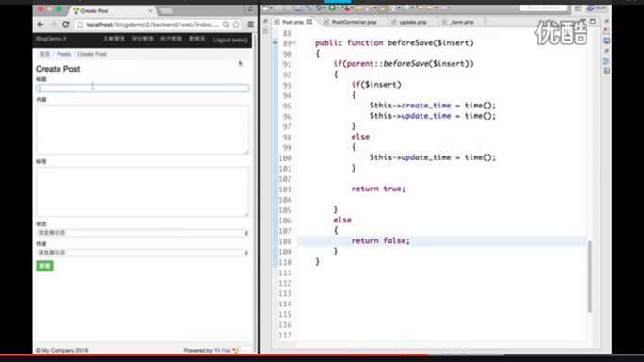Viewport: 644px width, 362px height.
Task: Click inside the tags textarea
Action: (142, 191)
